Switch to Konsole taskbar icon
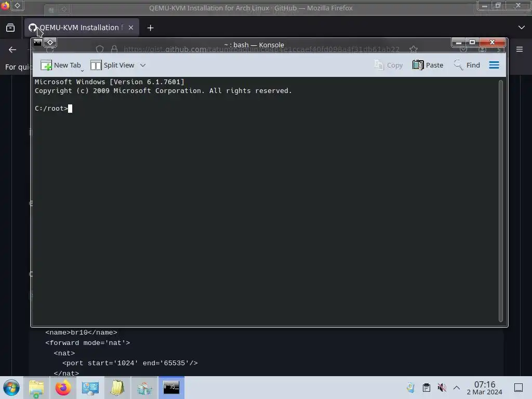Viewport: 532px width, 399px height. point(171,388)
